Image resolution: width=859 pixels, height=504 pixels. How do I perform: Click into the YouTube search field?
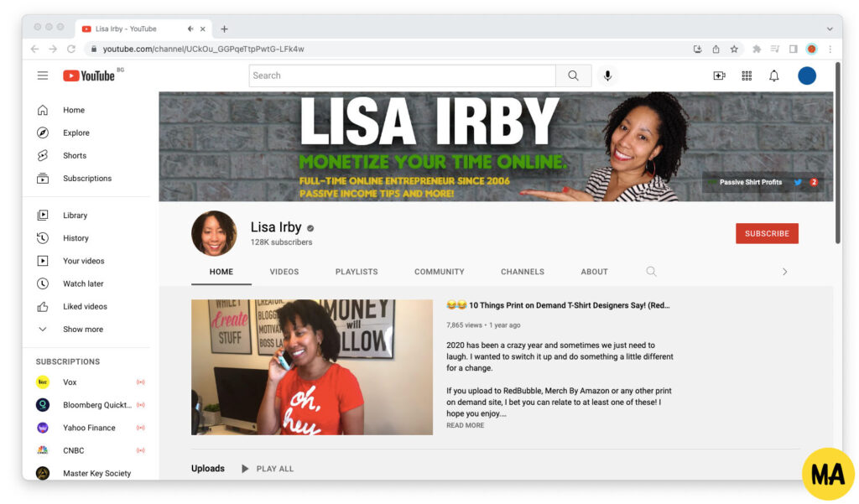point(403,75)
